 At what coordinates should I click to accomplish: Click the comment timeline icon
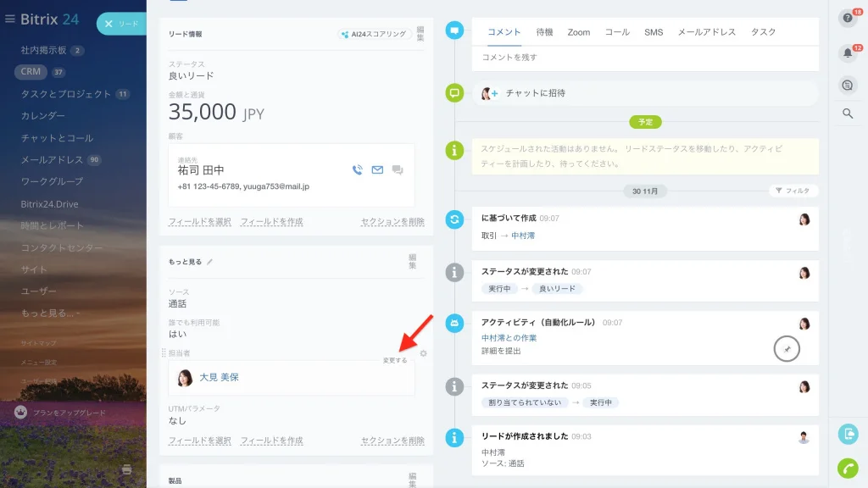coord(454,30)
